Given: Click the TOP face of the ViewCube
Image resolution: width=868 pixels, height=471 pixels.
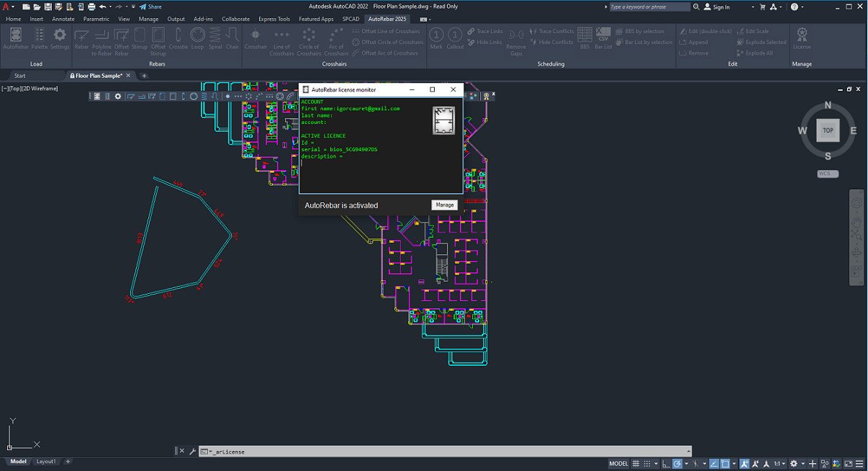Looking at the screenshot, I should tap(828, 130).
